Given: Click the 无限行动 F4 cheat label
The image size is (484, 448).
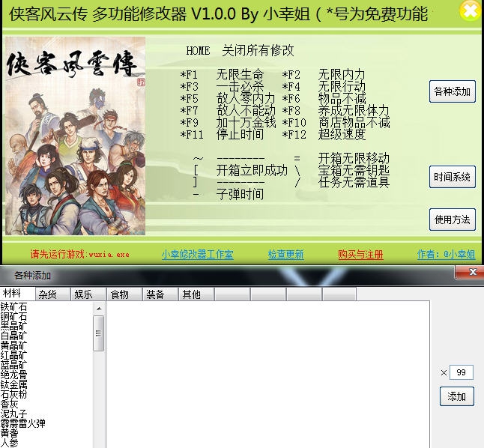Looking at the screenshot, I should point(342,87).
